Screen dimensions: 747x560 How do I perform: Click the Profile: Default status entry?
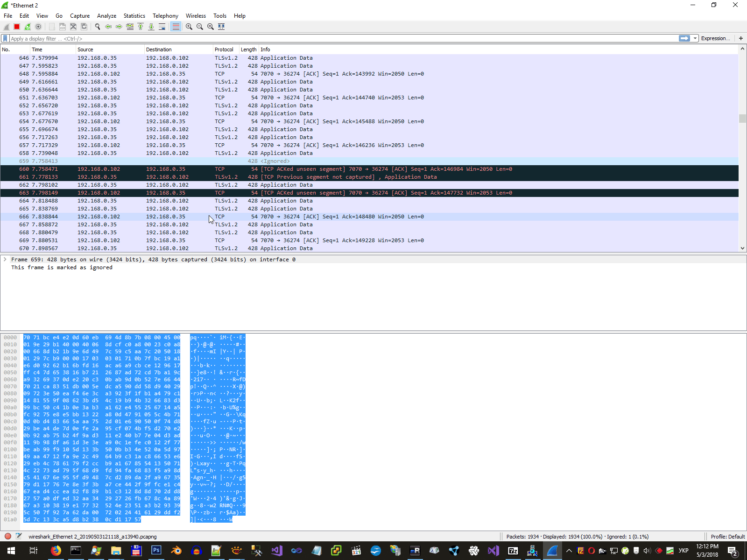coord(727,537)
